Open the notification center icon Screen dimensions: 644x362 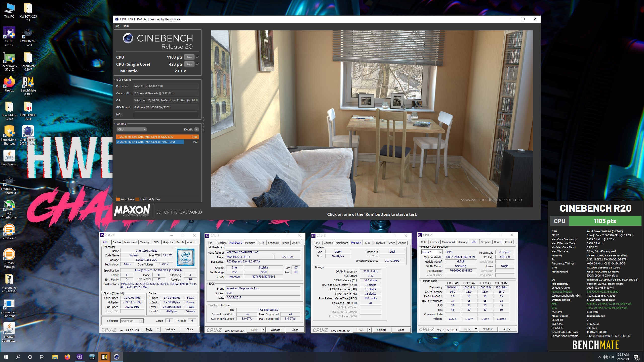pos(636,357)
